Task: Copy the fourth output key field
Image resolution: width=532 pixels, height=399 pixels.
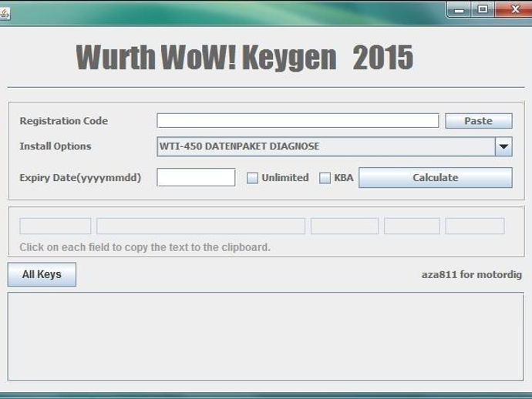Action: pos(412,226)
